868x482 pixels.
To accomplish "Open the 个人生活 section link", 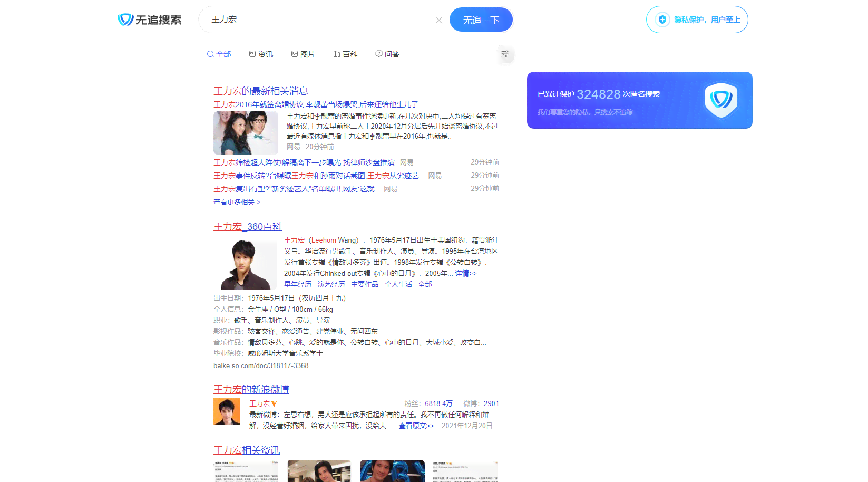I will 398,284.
